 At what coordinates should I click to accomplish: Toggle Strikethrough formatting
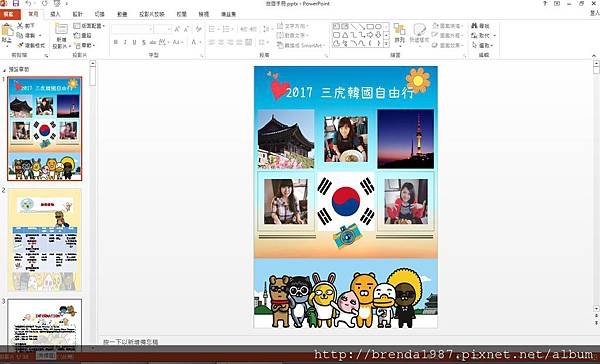click(153, 42)
